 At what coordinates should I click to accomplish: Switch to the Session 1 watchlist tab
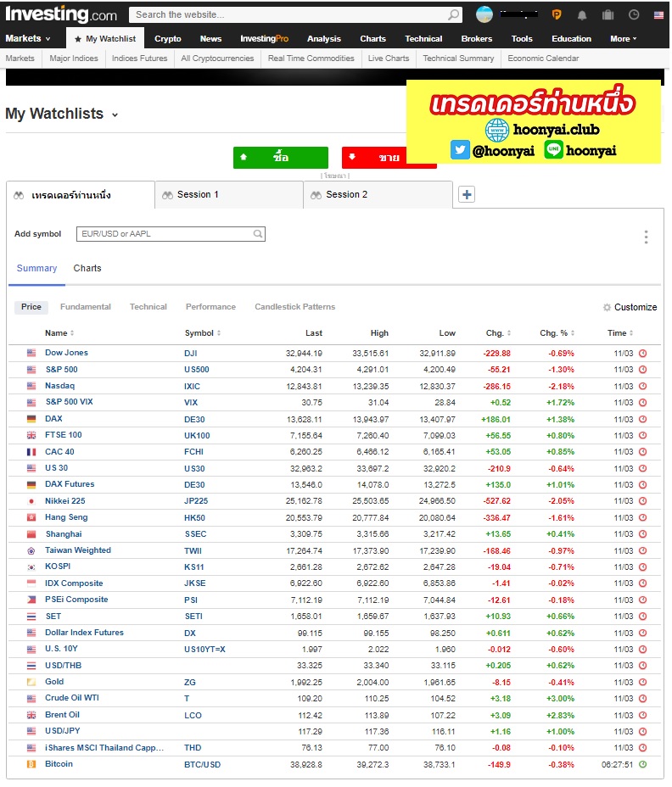(229, 195)
